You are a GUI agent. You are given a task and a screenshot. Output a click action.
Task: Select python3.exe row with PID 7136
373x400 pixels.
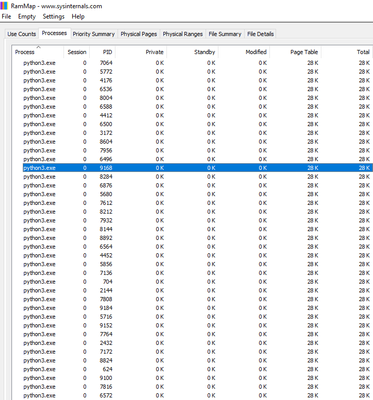click(198, 273)
